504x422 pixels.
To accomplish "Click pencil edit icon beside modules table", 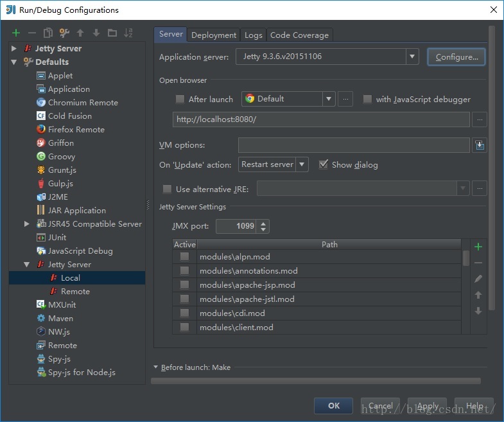I will point(478,279).
